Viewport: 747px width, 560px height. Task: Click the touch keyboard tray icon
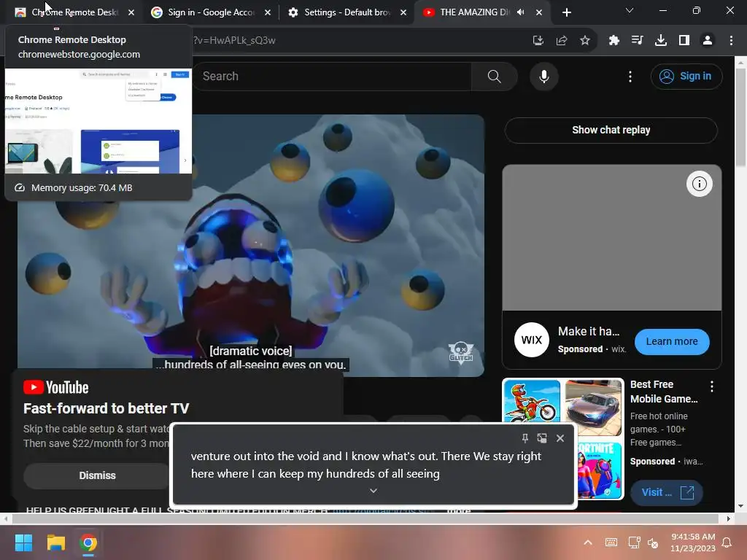pos(611,542)
